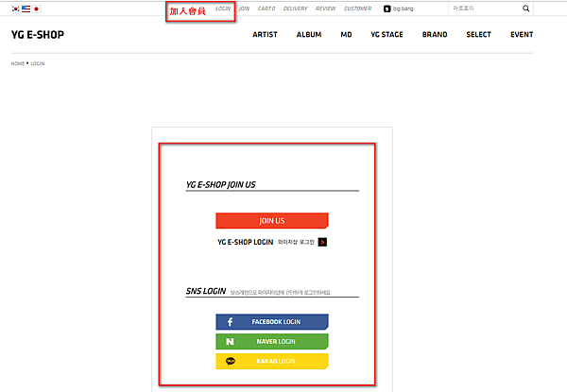Open the CUSTOMER link
The height and width of the screenshot is (392, 567).
click(357, 9)
